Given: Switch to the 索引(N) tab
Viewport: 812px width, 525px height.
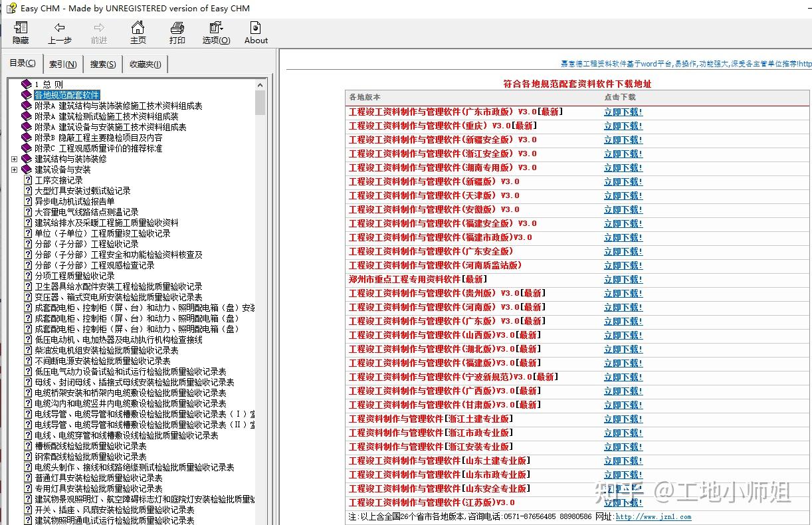Looking at the screenshot, I should point(63,64).
